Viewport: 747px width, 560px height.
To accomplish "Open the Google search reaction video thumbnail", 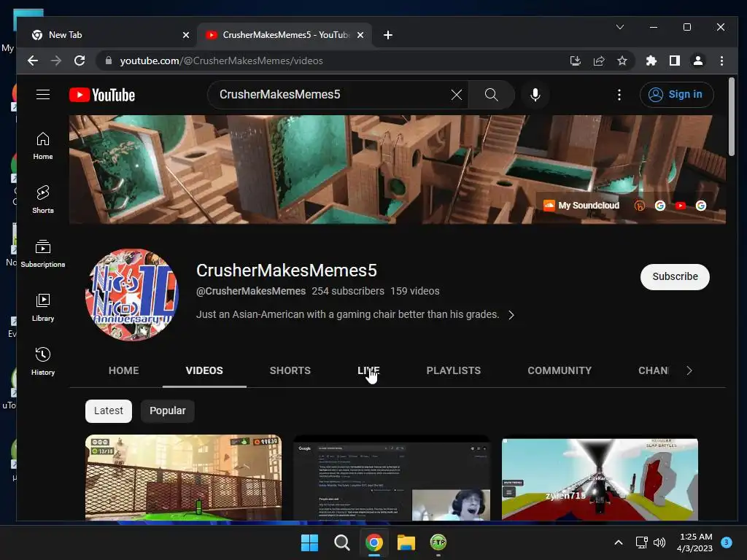I will [x=392, y=478].
